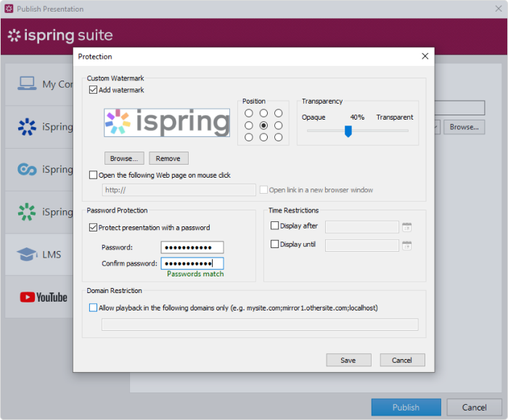Image resolution: width=508 pixels, height=420 pixels.
Task: Click the Transparent end label of slider
Action: tap(395, 118)
